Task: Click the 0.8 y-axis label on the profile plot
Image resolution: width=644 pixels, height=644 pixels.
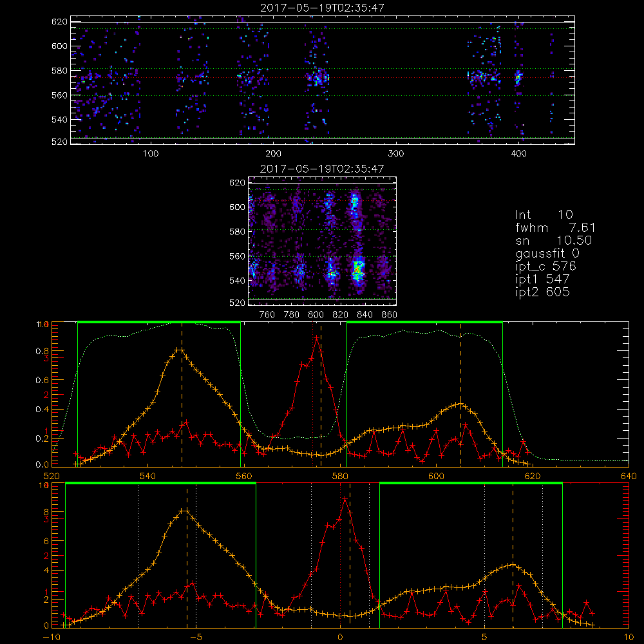Action: [x=42, y=351]
